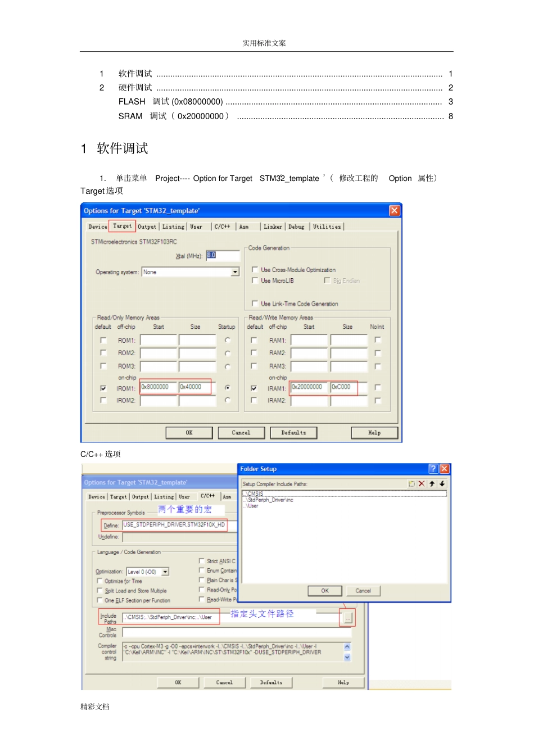Open C/C++ tab in first dialog
Screen dimensions: 534x756
[222, 227]
